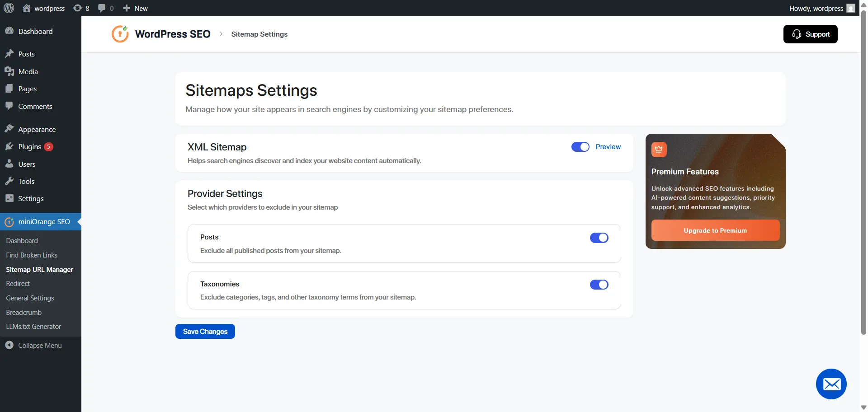The height and width of the screenshot is (412, 868).
Task: Click the crown icon in Premium Features card
Action: click(x=659, y=149)
